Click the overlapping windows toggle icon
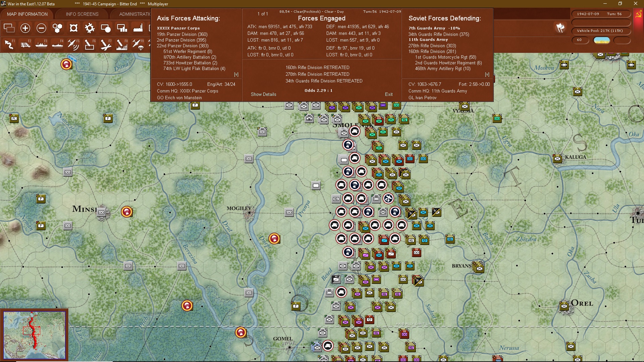Viewport: 644px width, 362px height. click(9, 28)
